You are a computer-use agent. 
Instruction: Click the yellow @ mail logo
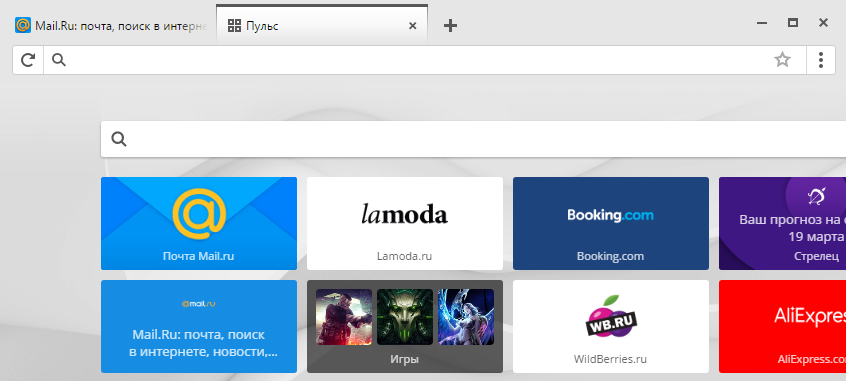tap(199, 214)
